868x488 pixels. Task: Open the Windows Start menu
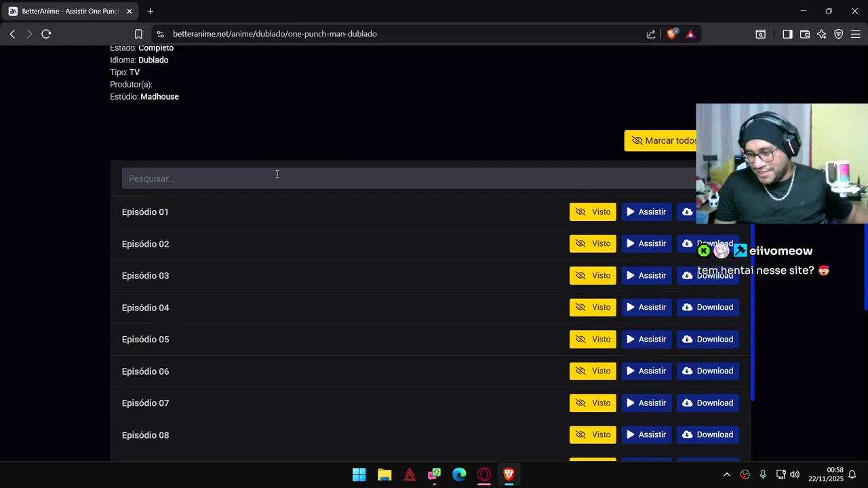coord(359,474)
